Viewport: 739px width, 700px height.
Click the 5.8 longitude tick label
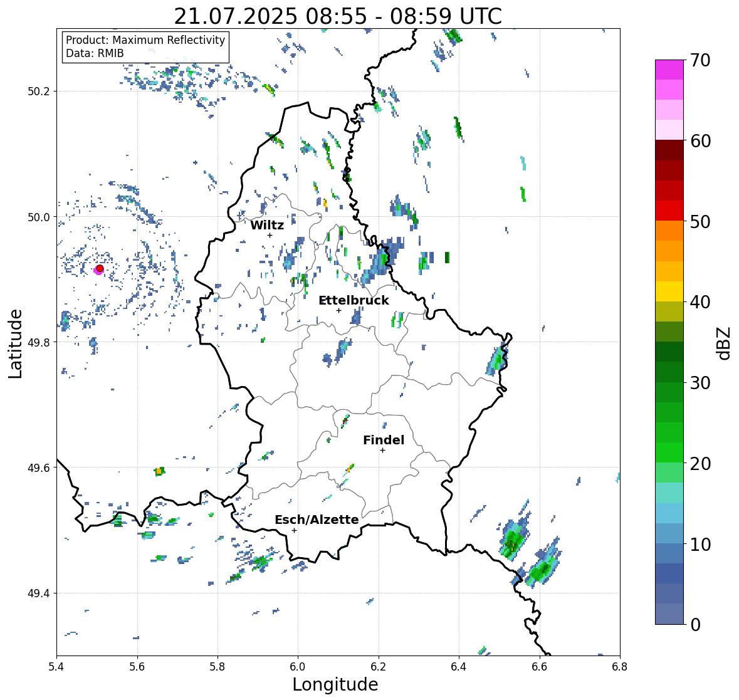[x=218, y=666]
